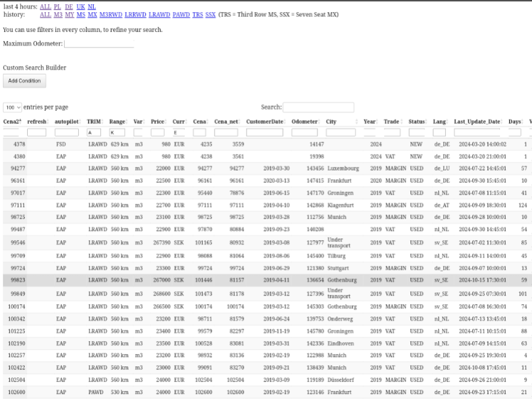Focus the table Search box
This screenshot has width=532, height=399.
(x=318, y=108)
